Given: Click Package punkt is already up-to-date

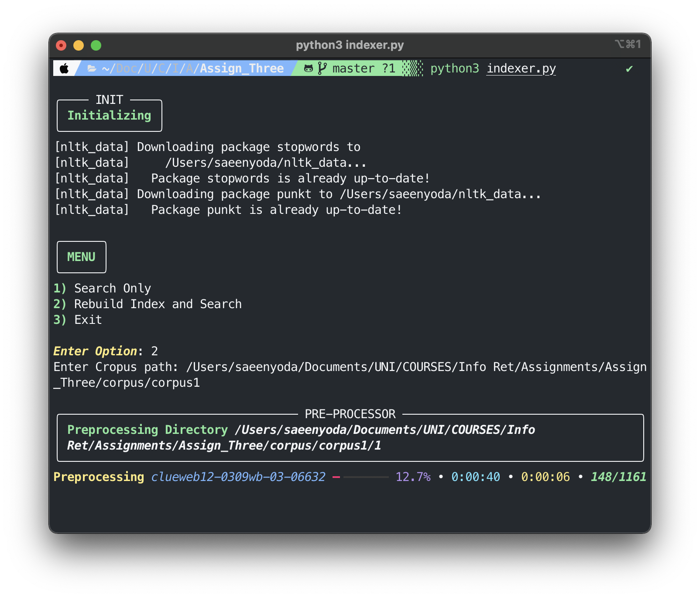Looking at the screenshot, I should (x=276, y=210).
